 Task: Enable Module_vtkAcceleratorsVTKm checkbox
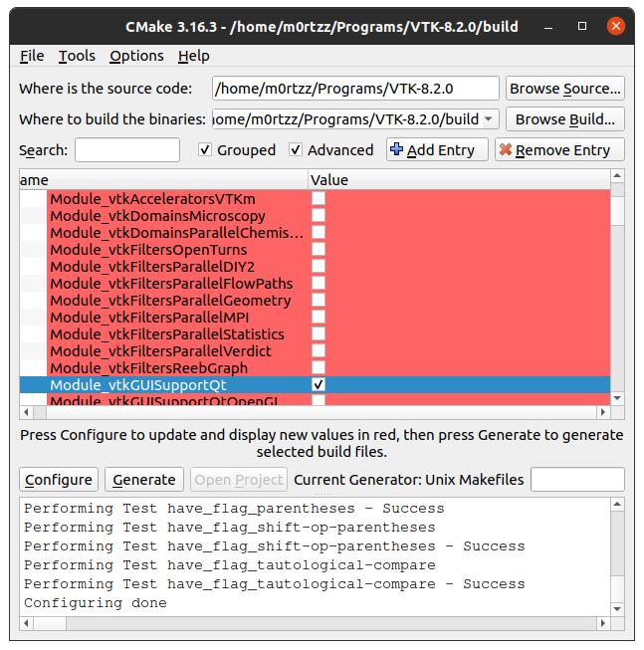(x=319, y=198)
